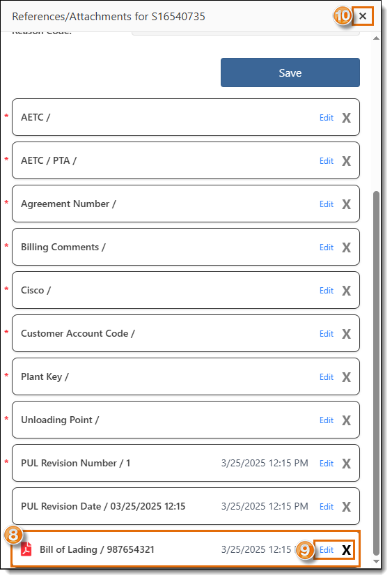Remove the PUL Revision Date entry

[x=346, y=507]
